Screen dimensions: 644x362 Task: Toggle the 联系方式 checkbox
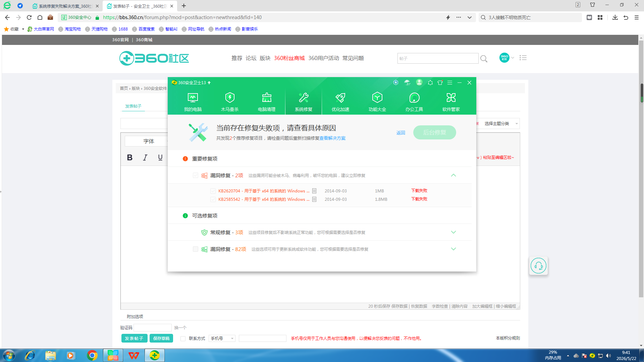(183, 339)
